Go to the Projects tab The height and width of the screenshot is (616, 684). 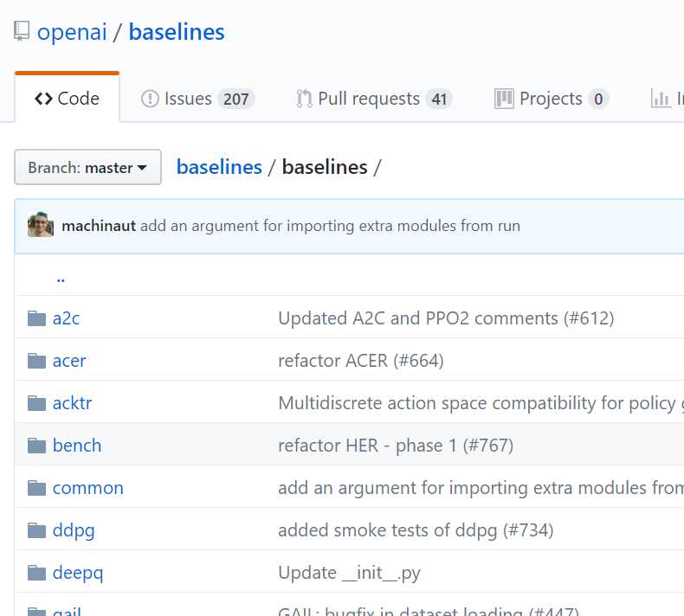coord(551,99)
